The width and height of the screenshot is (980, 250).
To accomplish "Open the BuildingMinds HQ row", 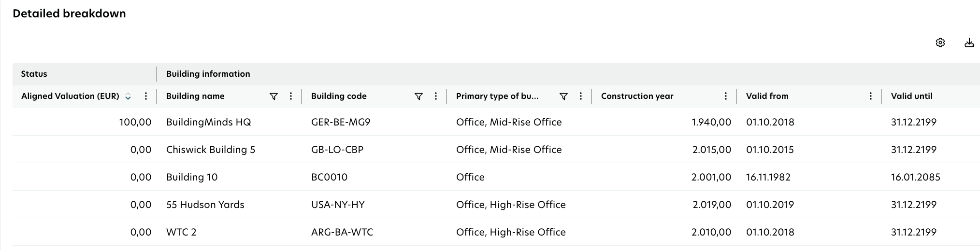I will [x=208, y=122].
